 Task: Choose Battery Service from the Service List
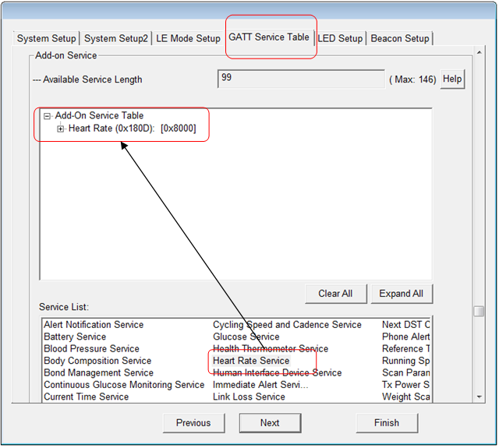(x=75, y=337)
